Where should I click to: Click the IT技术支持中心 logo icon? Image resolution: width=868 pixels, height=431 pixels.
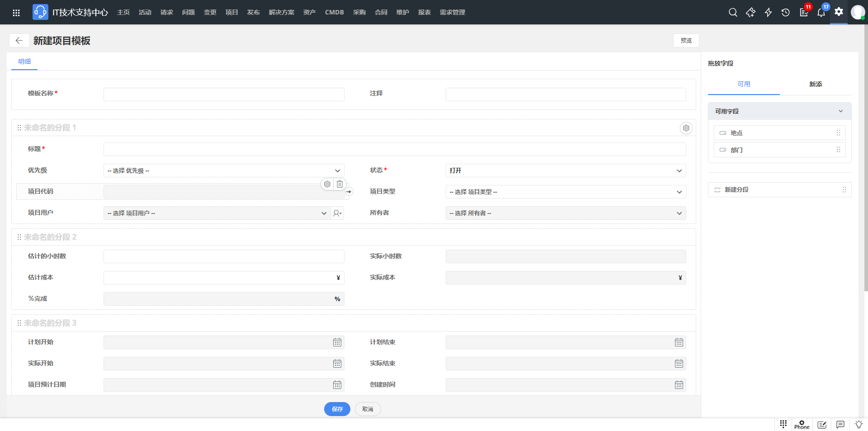coord(40,12)
